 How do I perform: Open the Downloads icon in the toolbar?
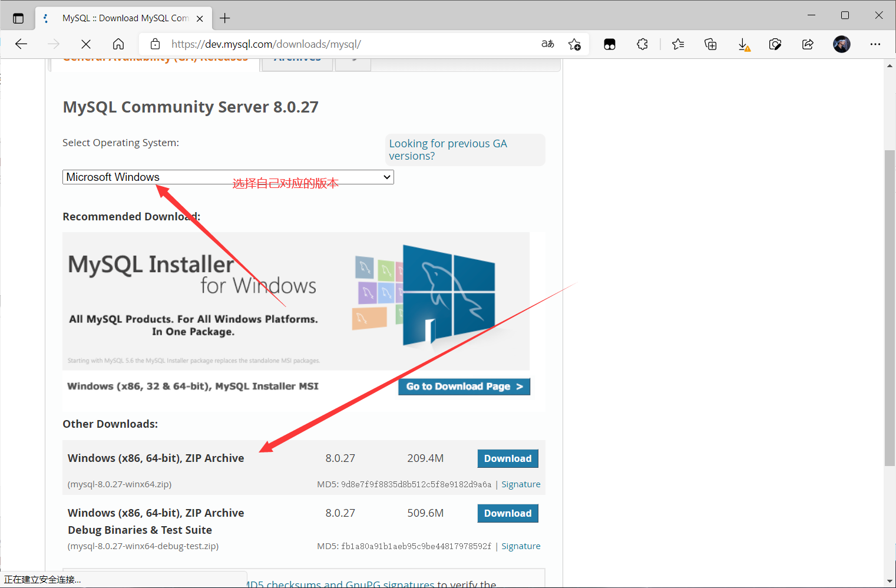[743, 44]
